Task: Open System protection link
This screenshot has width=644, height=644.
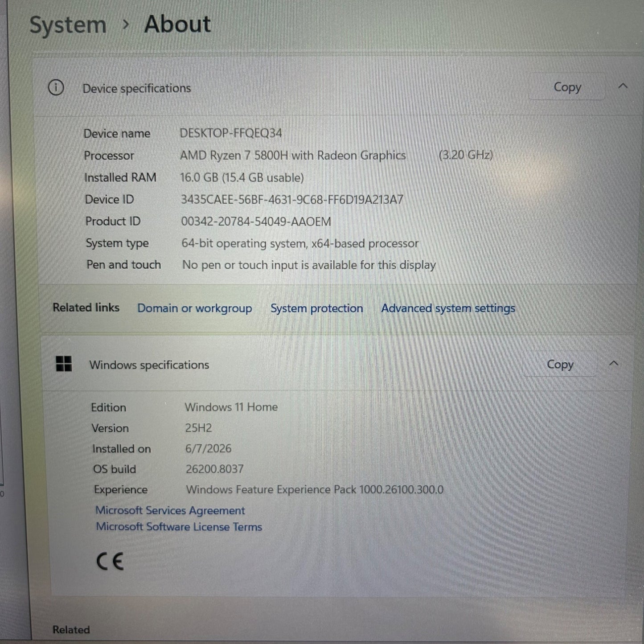Action: (316, 308)
